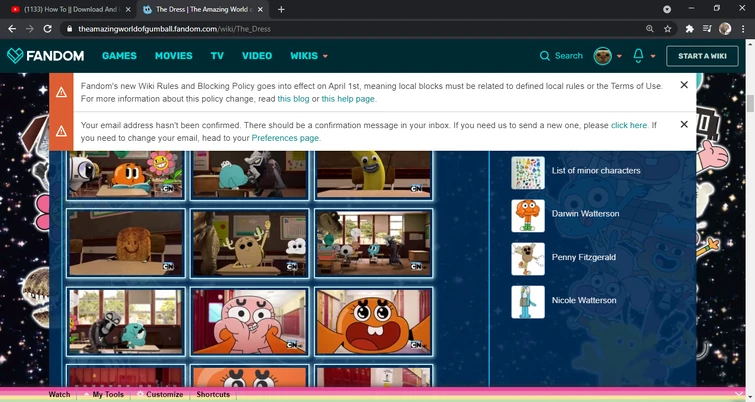Collapse the bottom toolbar with the chevron
This screenshot has width=755, height=402.
coord(739,394)
